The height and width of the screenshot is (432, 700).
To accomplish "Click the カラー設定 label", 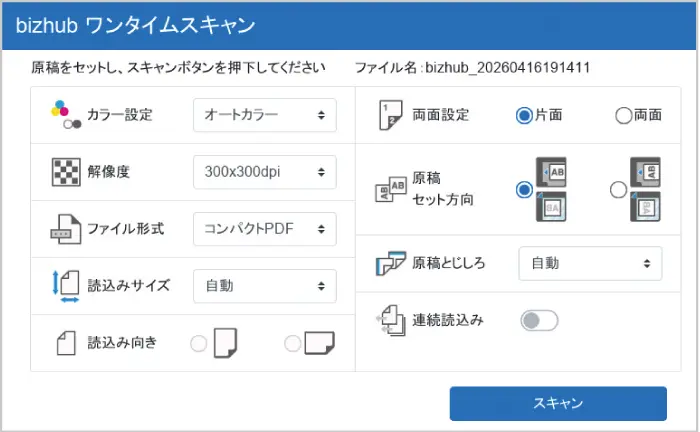I will click(x=120, y=115).
